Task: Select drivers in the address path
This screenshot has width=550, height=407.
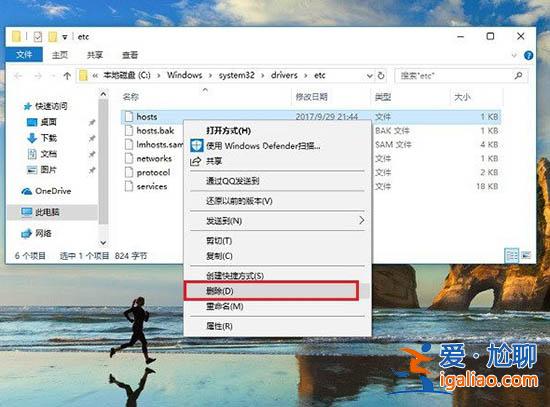Action: [x=284, y=75]
